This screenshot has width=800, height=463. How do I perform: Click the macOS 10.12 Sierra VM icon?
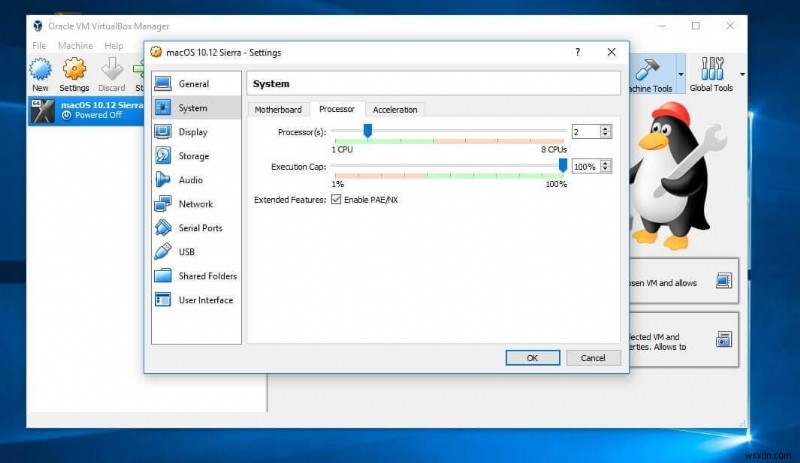[42, 111]
